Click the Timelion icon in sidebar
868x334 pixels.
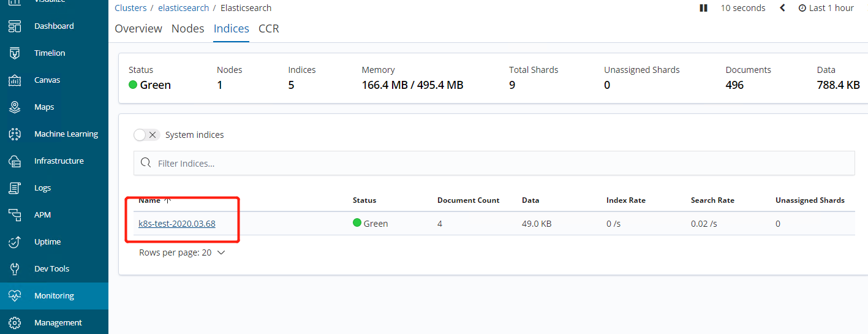point(15,53)
